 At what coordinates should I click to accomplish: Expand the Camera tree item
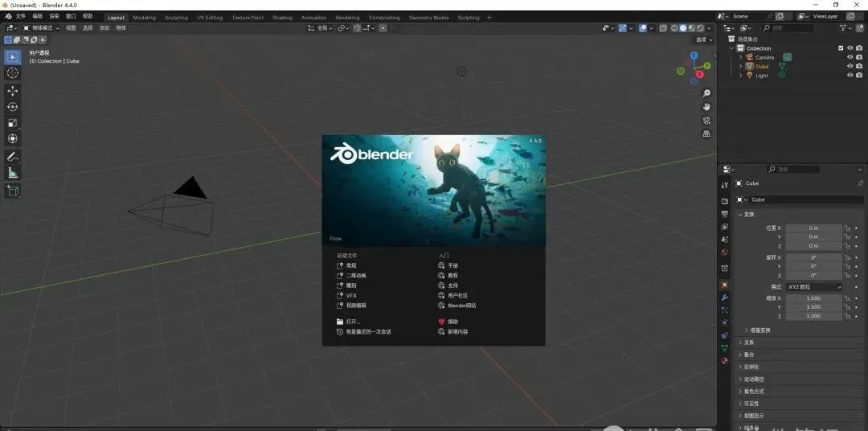coord(741,57)
